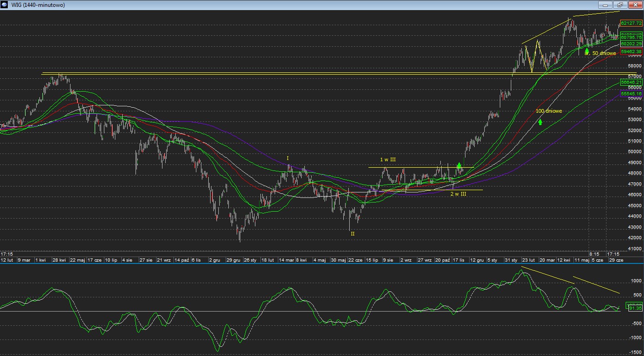Click the '29 cze' date on time axis
Image resolution: width=644 pixels, height=356 pixels.
coord(615,260)
